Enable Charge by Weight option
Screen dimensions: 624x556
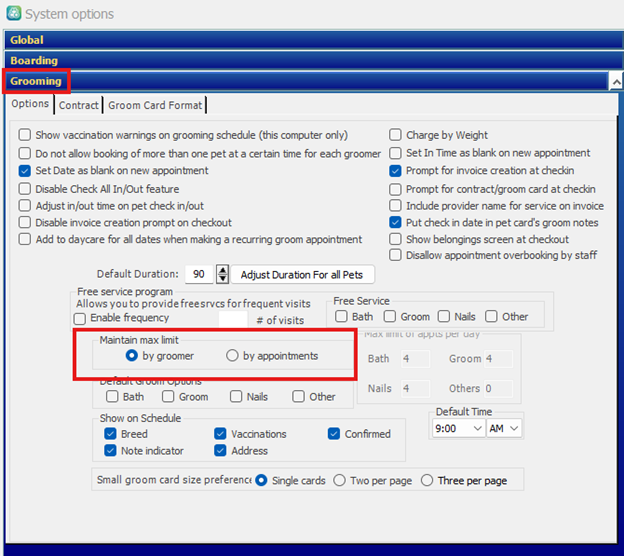click(395, 135)
